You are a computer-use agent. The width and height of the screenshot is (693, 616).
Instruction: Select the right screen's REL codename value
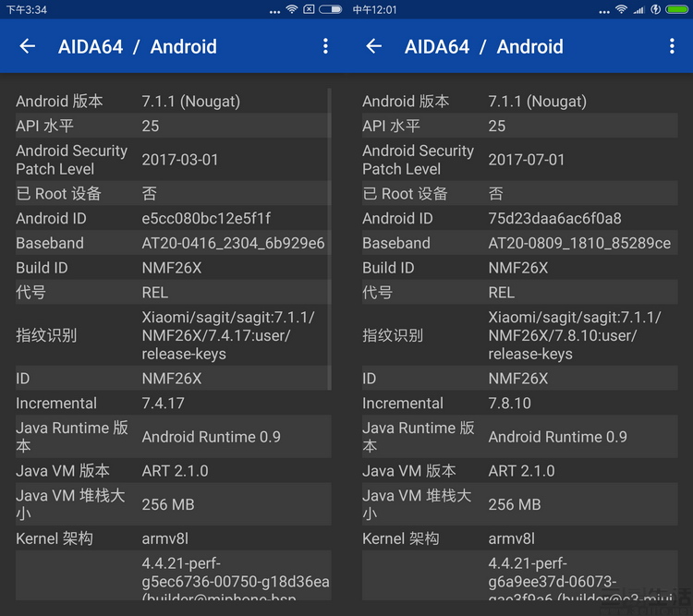coord(501,293)
